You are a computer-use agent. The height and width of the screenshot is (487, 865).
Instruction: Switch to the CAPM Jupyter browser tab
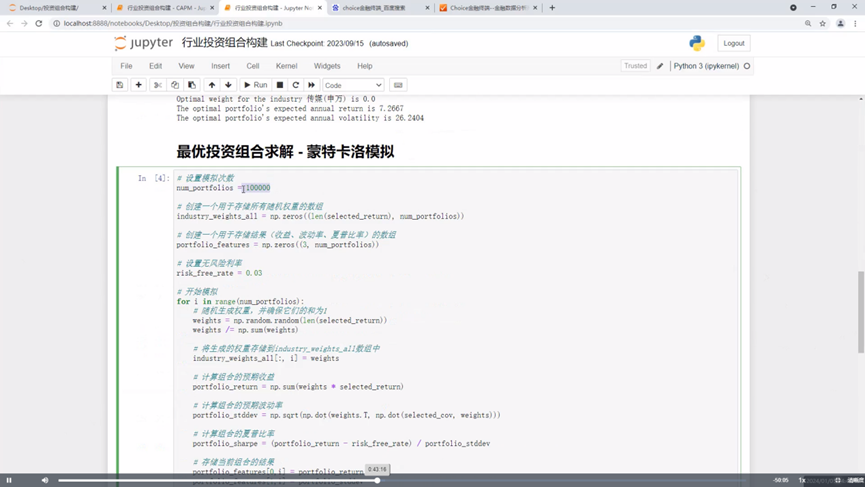165,8
